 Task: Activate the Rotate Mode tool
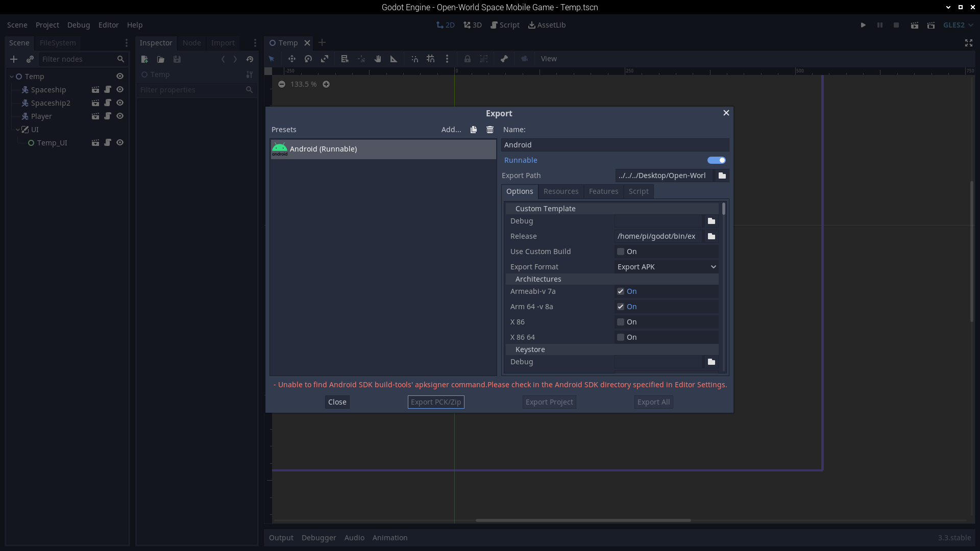click(308, 59)
